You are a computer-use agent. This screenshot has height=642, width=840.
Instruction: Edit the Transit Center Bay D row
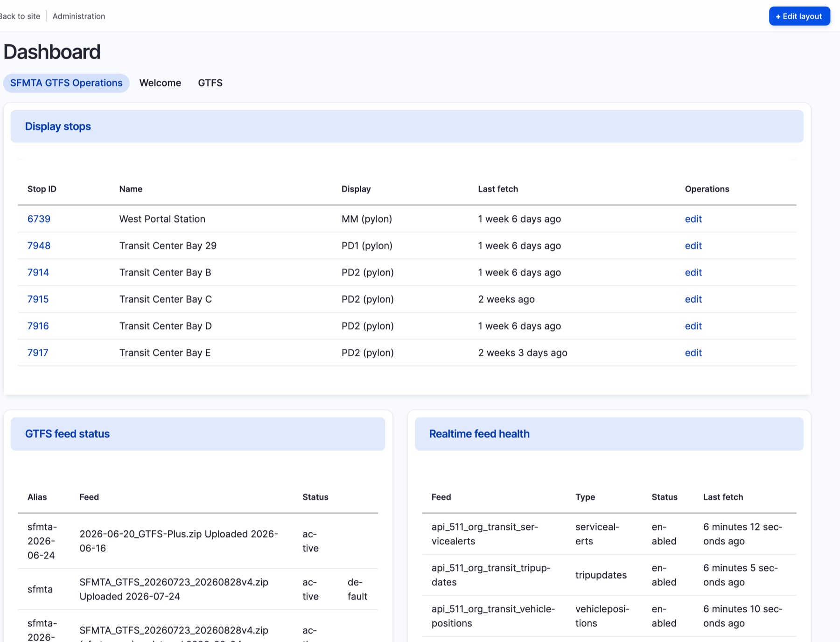693,326
